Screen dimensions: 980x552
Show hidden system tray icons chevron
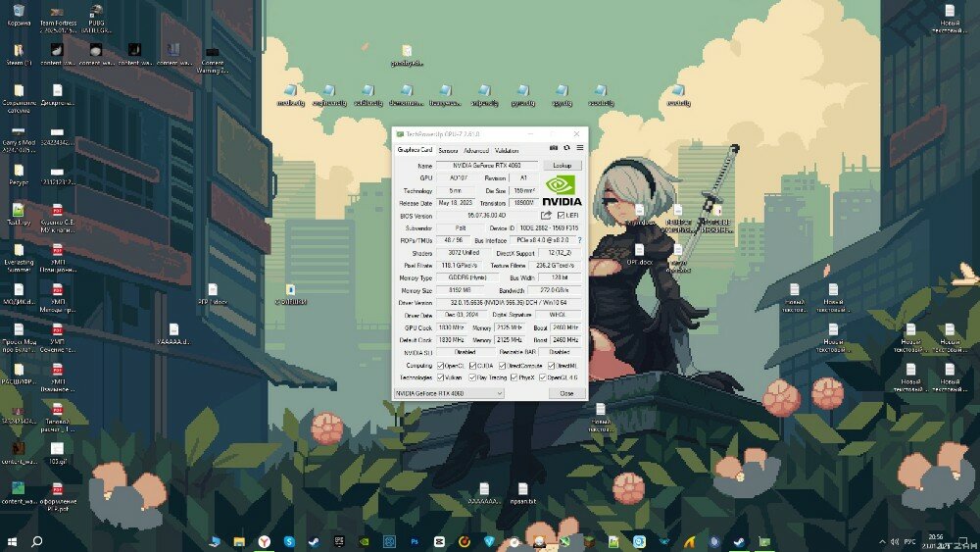(882, 541)
